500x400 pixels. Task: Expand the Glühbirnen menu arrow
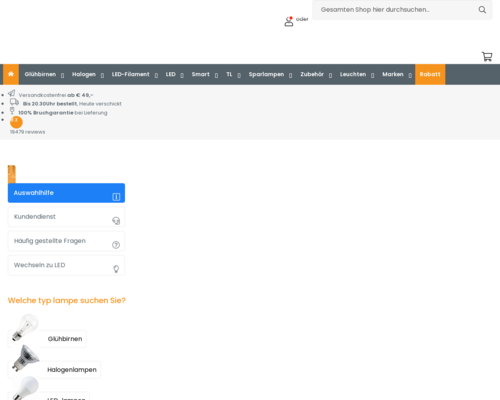click(62, 75)
